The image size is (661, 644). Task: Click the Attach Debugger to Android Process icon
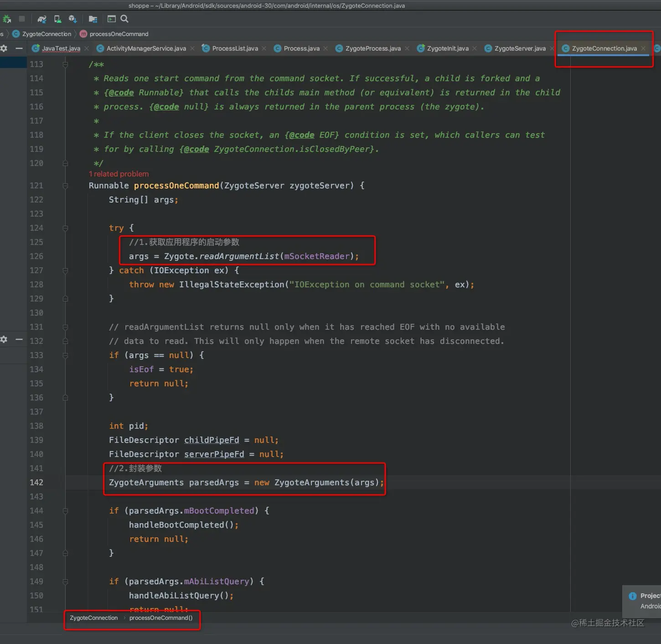pyautogui.click(x=7, y=19)
